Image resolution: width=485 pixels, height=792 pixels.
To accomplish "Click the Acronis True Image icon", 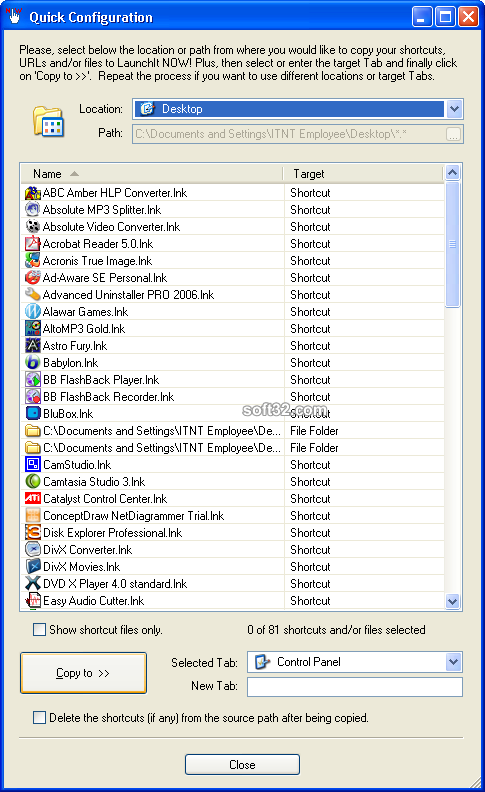I will (x=33, y=261).
